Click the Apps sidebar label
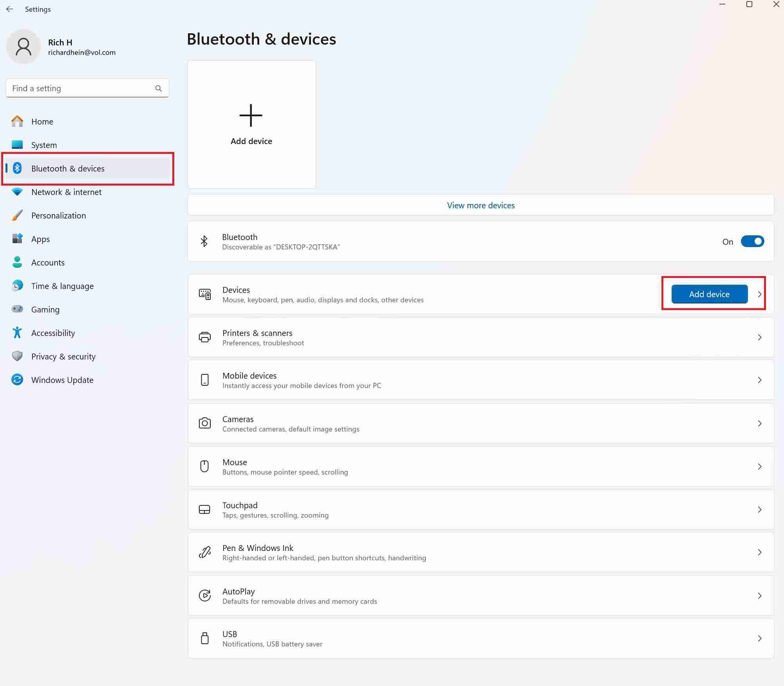This screenshot has width=784, height=686. coord(40,239)
